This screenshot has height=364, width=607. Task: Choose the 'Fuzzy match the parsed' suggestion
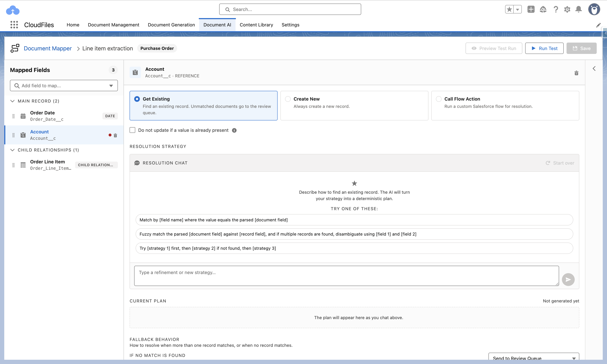coord(354,234)
